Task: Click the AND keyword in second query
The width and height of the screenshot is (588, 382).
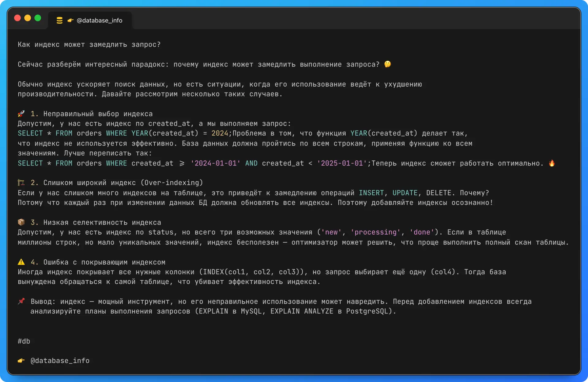Action: [251, 163]
